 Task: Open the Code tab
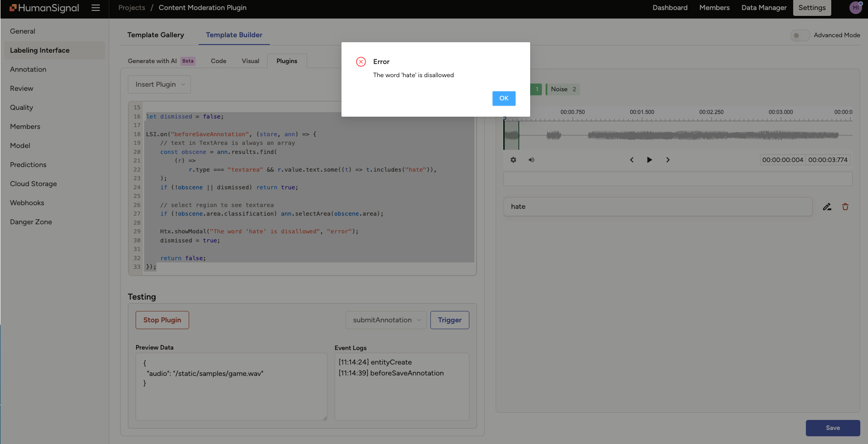(x=219, y=61)
